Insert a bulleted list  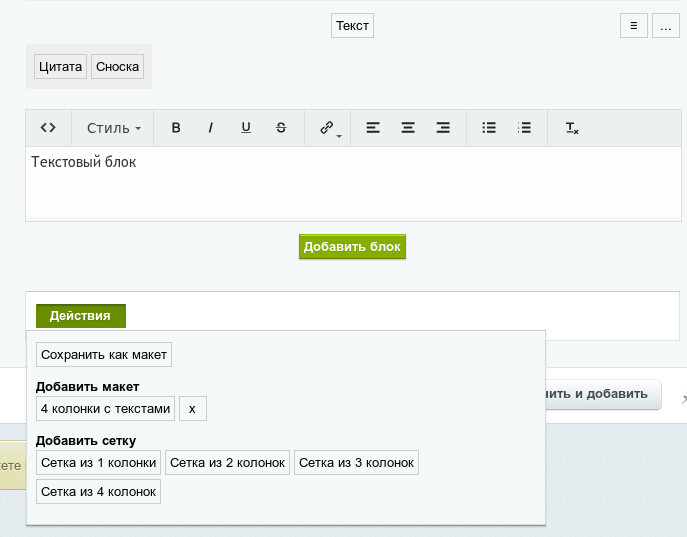[489, 128]
